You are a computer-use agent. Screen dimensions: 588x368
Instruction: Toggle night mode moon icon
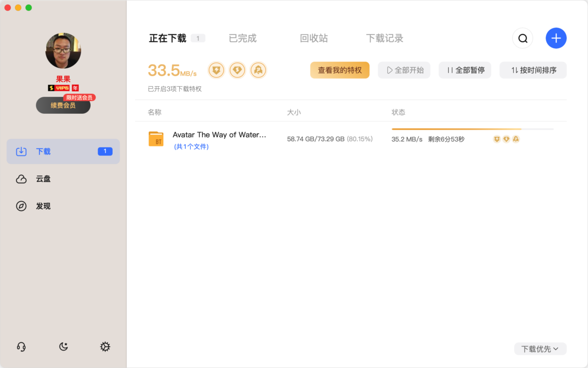[64, 346]
